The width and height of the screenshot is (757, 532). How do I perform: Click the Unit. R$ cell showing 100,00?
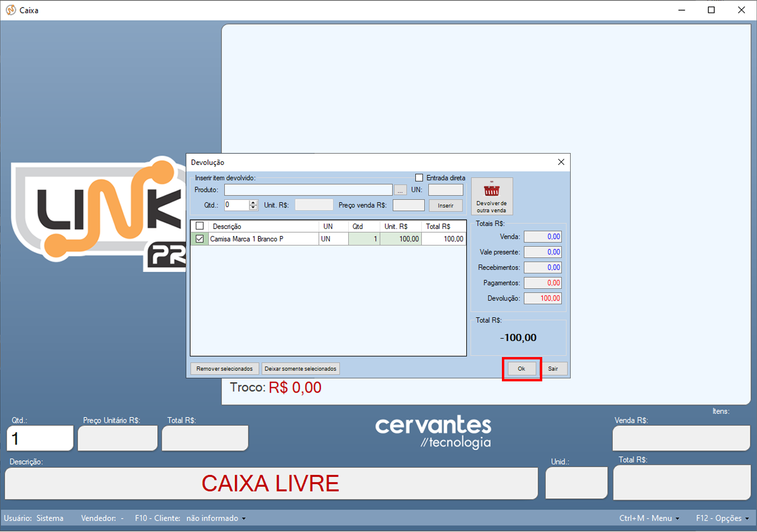point(400,239)
